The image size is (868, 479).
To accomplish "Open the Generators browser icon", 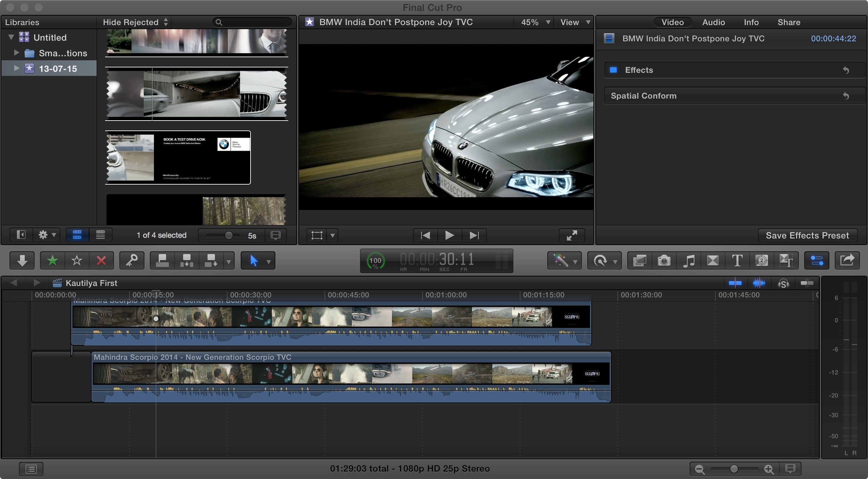I will point(762,261).
